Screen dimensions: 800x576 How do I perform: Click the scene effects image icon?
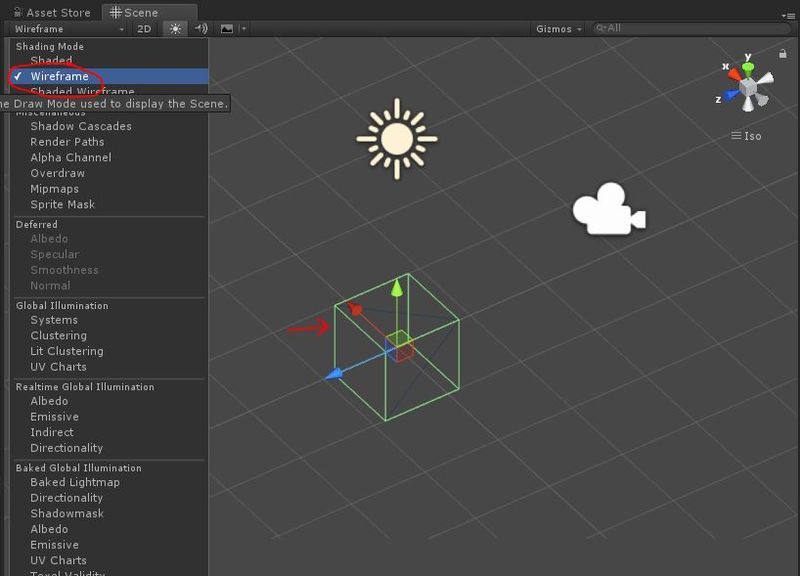227,29
